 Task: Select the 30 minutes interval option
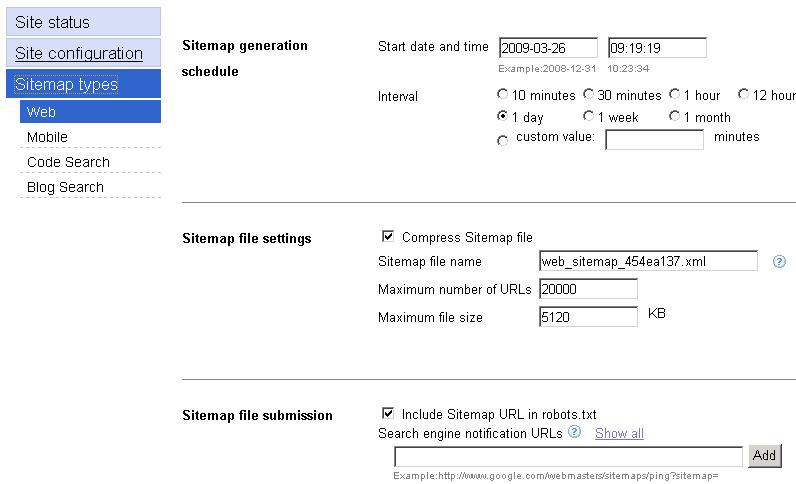click(x=588, y=94)
